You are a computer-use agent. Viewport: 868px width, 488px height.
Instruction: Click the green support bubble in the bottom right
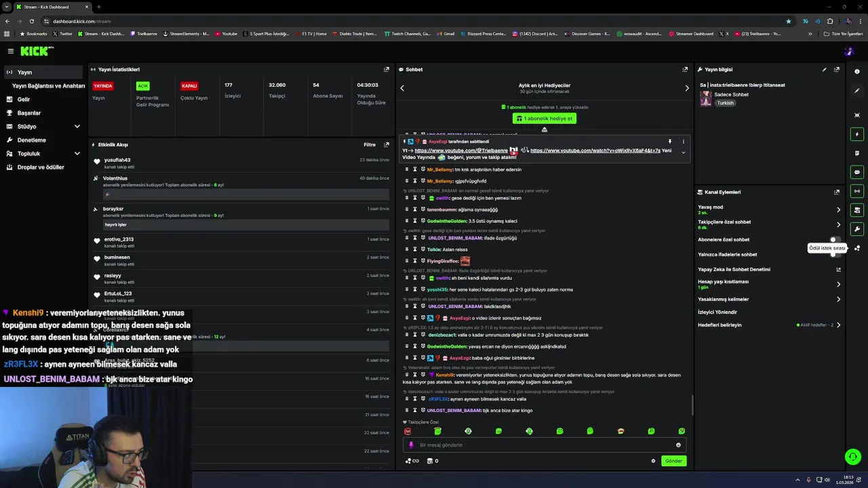tap(852, 457)
